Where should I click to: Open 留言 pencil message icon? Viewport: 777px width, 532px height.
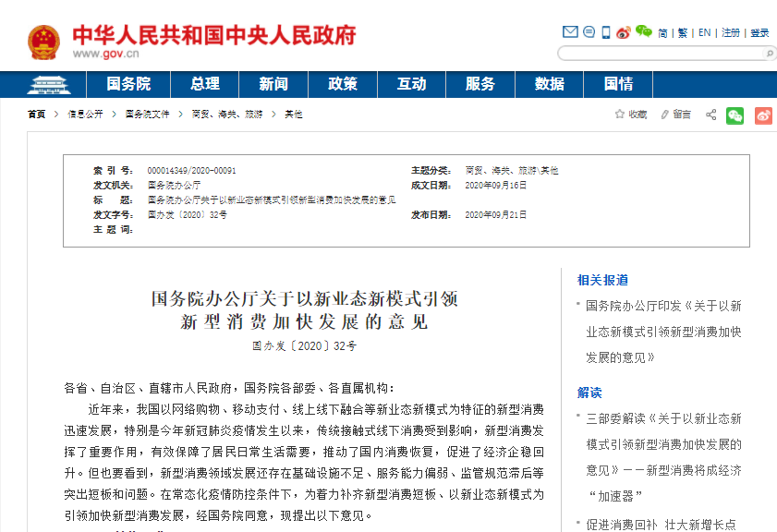665,115
